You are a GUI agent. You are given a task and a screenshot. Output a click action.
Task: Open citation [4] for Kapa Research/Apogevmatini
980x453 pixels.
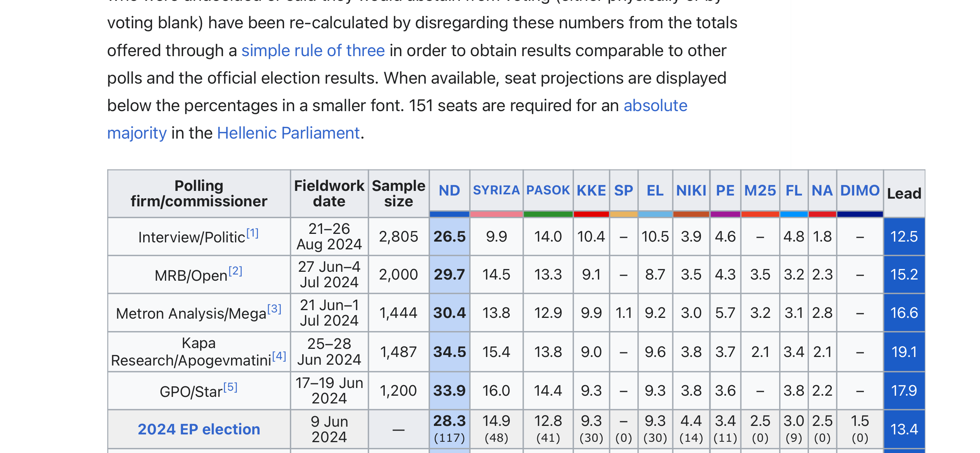(x=279, y=356)
